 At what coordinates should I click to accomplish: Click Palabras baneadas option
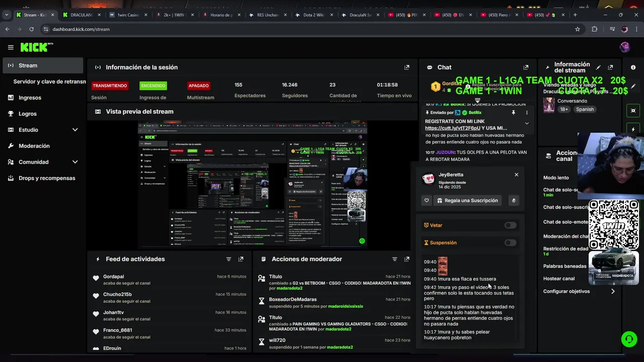point(565,266)
